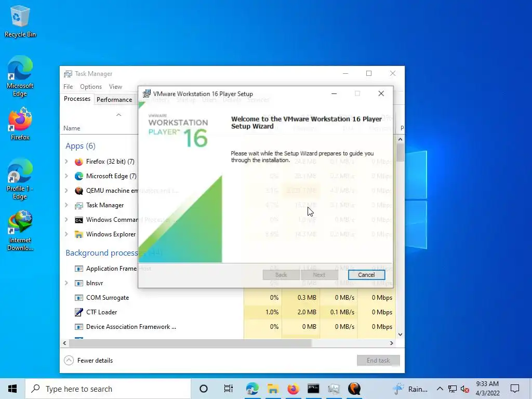The image size is (532, 399).
Task: Switch to QEMU taskbar icon
Action: pos(354,389)
